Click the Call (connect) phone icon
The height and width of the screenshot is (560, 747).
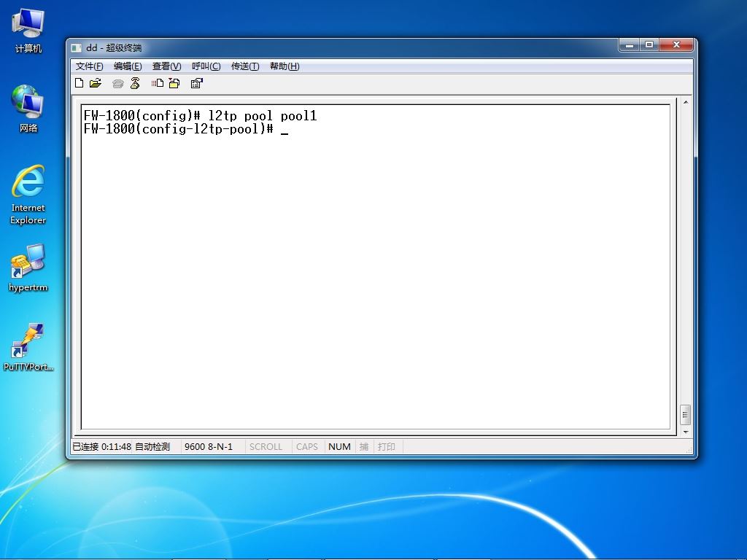click(x=117, y=84)
